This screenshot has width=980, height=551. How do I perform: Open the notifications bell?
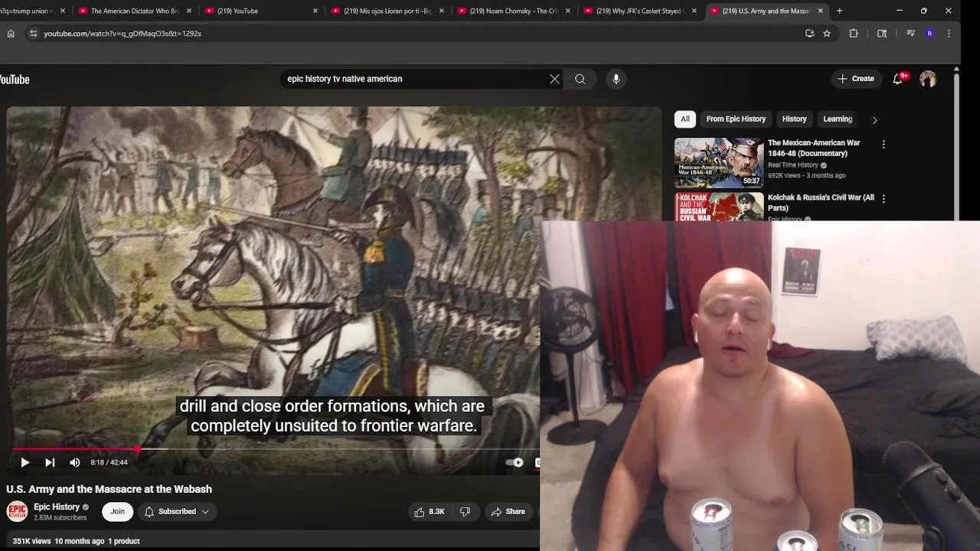pyautogui.click(x=898, y=79)
